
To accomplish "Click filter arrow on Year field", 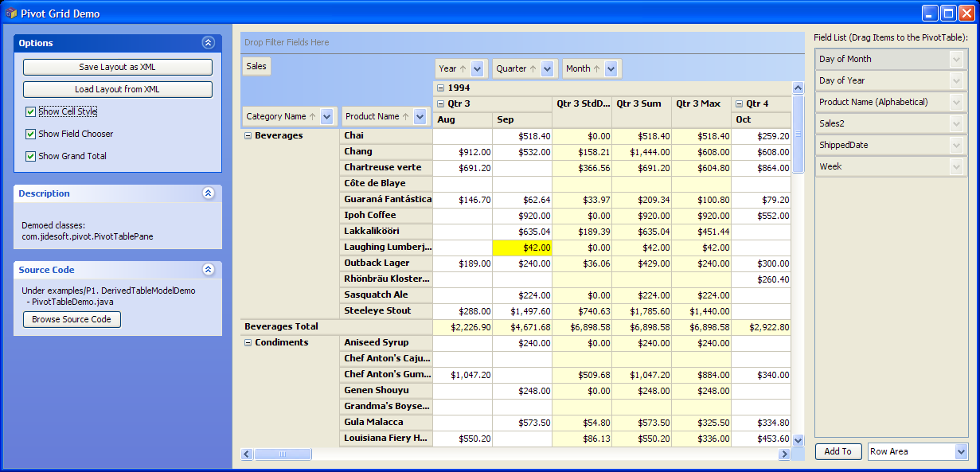I will pyautogui.click(x=477, y=68).
